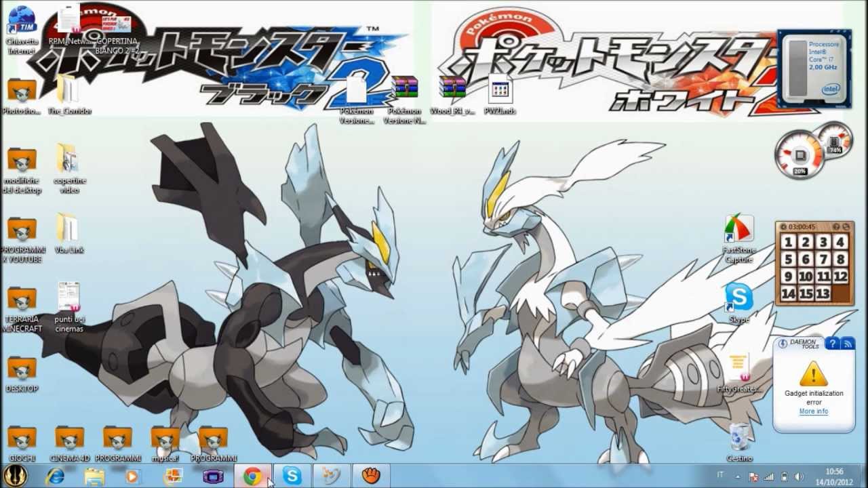
Task: Open the Action Center flag icon
Action: [754, 476]
